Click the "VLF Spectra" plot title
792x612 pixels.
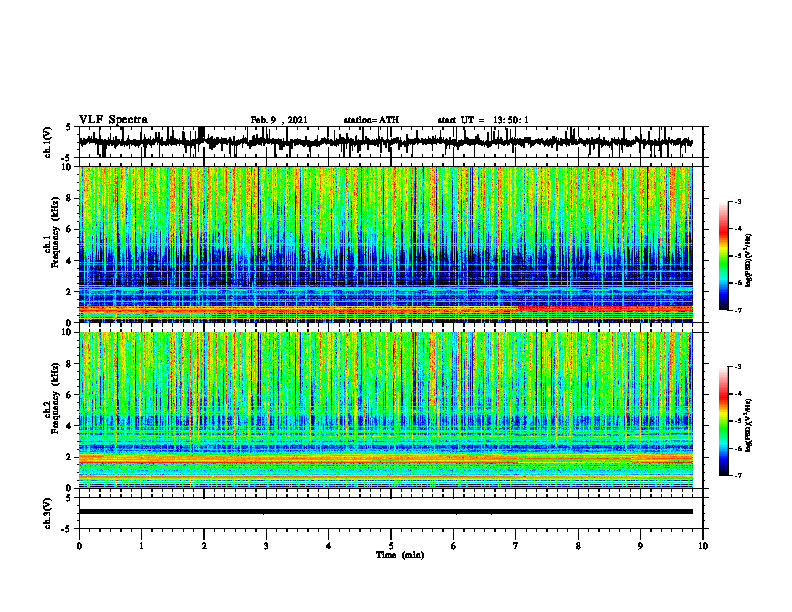(113, 120)
